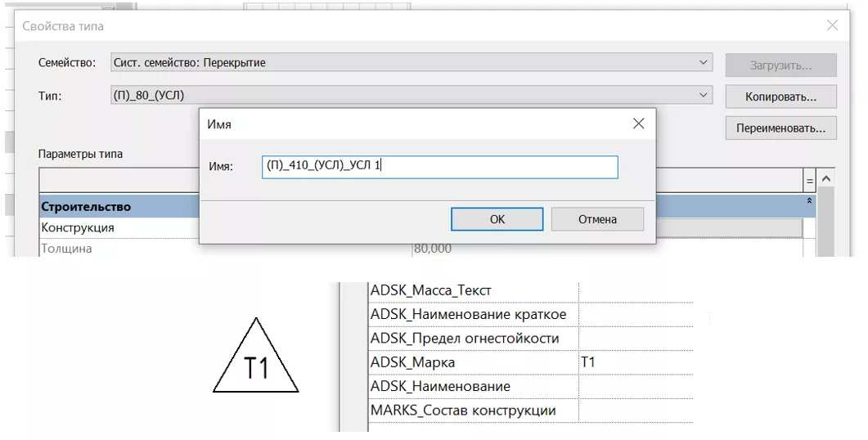Select the Конструкция parameter row
Image resolution: width=868 pixels, height=440 pixels.
pyautogui.click(x=78, y=227)
